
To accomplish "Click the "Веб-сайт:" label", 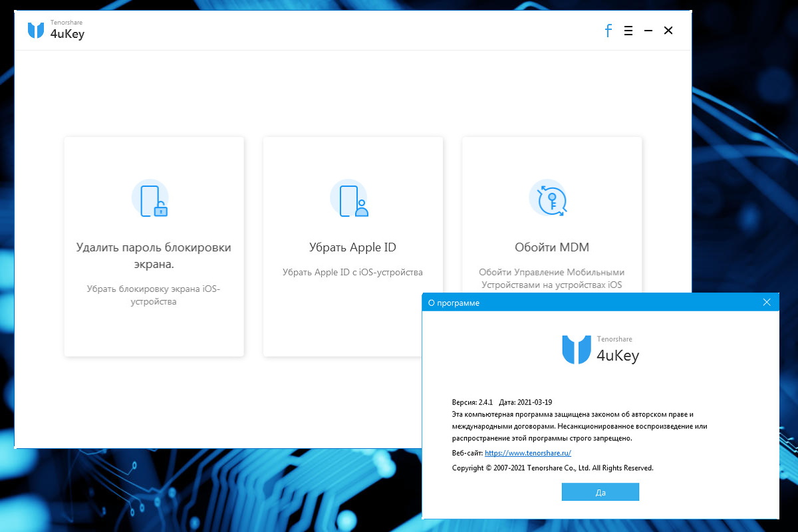I will point(467,453).
